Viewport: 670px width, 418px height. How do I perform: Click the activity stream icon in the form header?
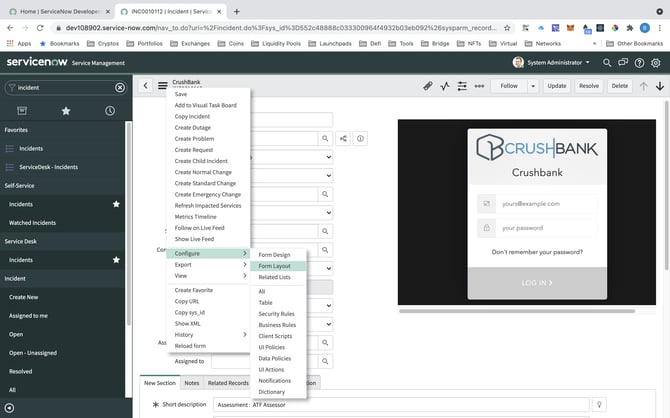(445, 86)
